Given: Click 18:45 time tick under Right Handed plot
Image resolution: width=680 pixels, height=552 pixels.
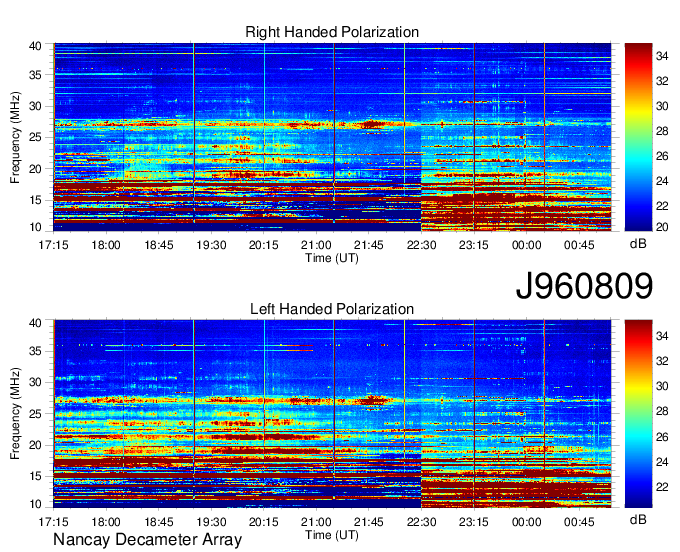Looking at the screenshot, I should click(159, 245).
